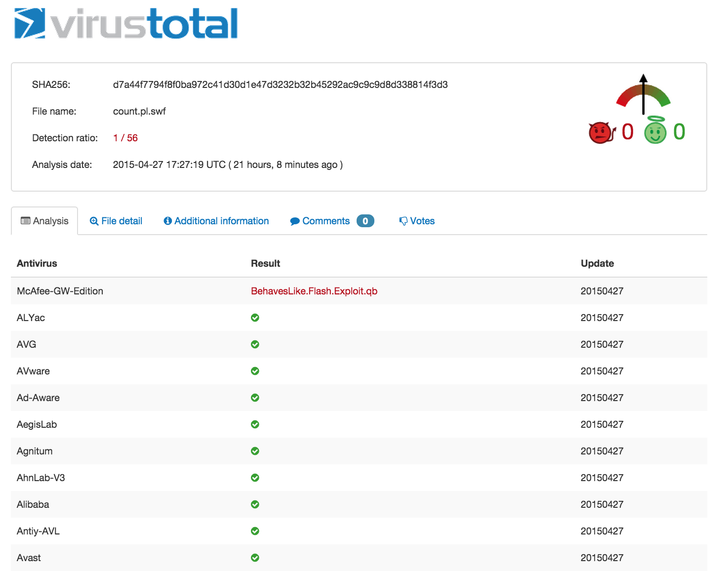Click the green checkmark in Antiy-AVL row

click(x=255, y=531)
